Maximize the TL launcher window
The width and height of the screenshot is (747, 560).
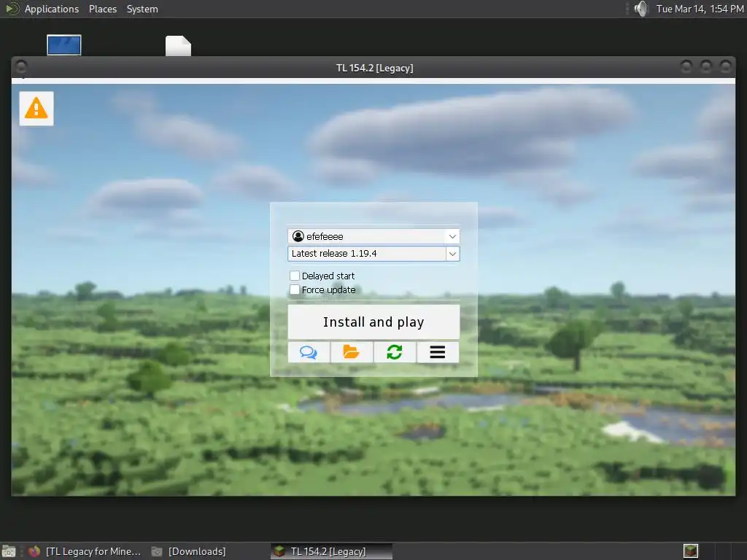tap(706, 66)
